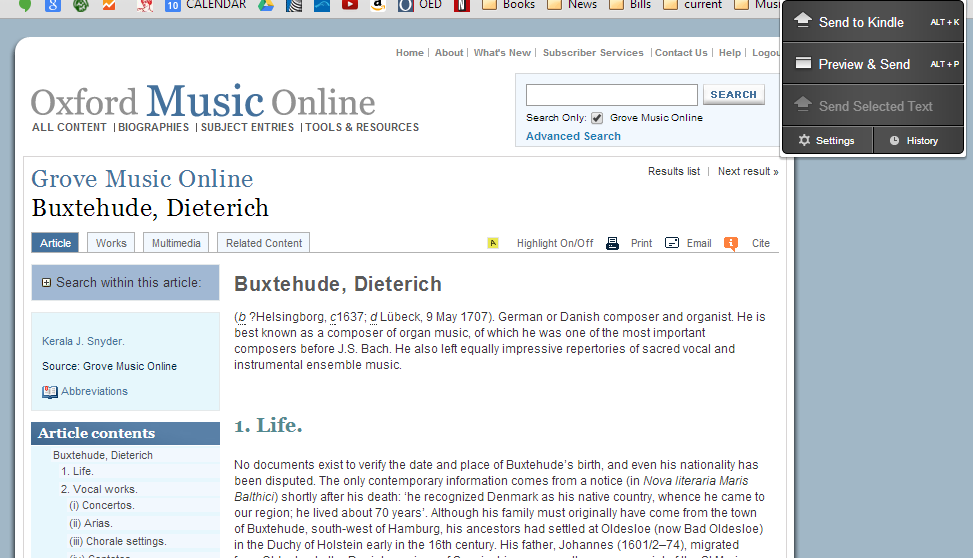Click the Print text link

point(641,243)
